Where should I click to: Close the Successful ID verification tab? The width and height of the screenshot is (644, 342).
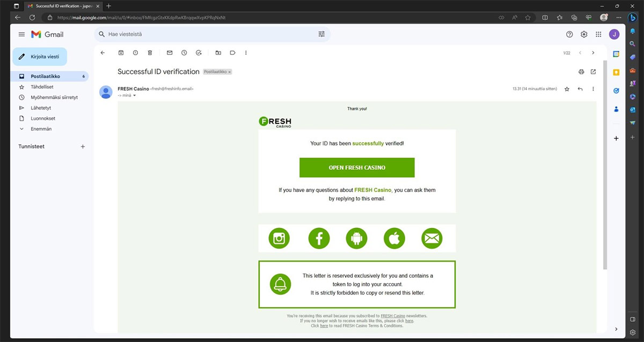coord(97,6)
